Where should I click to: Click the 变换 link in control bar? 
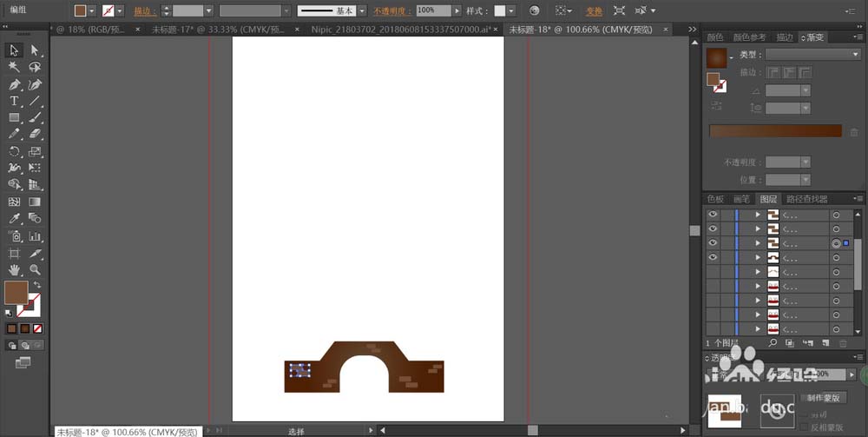(594, 11)
